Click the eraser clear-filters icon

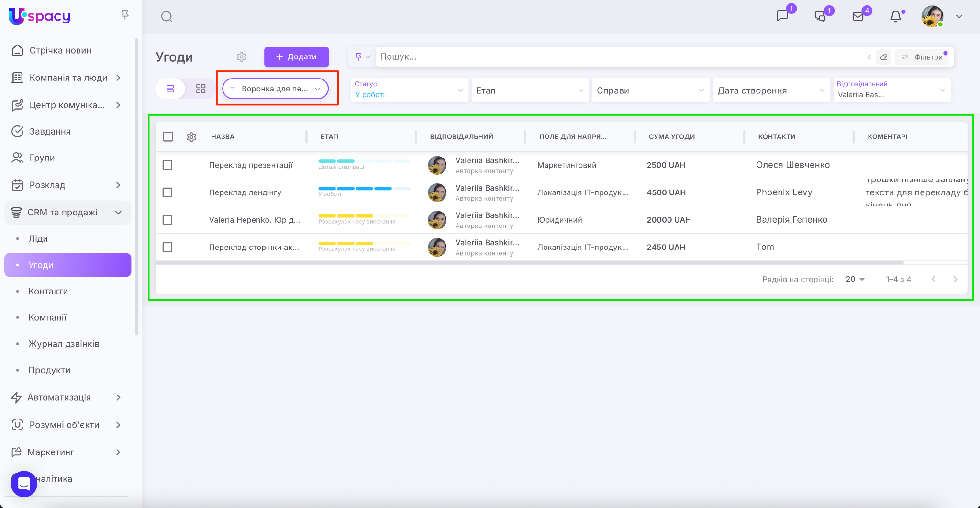[884, 57]
